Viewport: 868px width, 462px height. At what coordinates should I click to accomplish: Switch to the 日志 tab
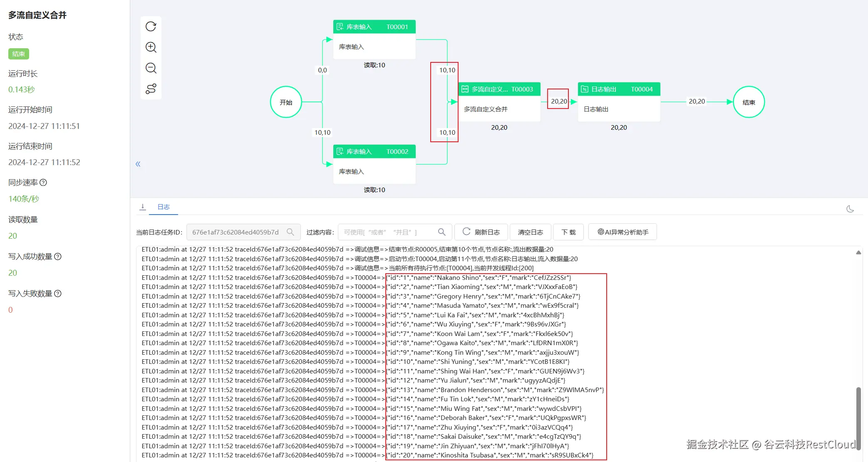[x=164, y=207]
